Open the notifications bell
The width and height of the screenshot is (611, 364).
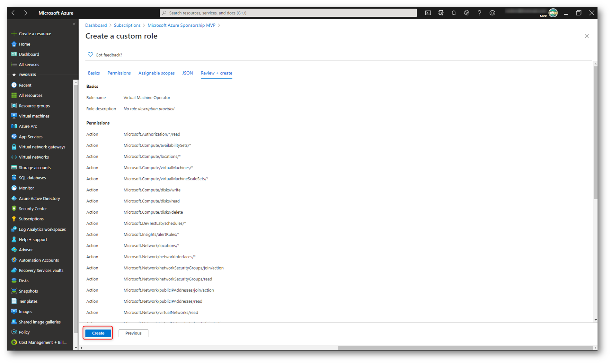[454, 13]
